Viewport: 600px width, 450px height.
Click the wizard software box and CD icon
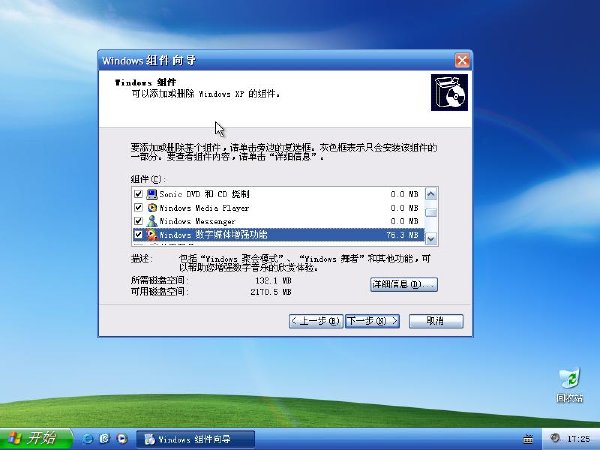[449, 93]
